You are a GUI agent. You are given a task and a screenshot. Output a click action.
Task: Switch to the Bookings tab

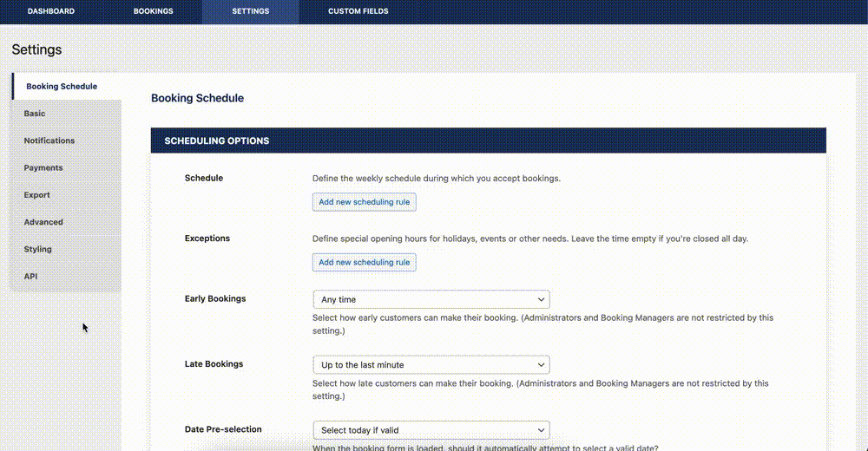(x=154, y=11)
